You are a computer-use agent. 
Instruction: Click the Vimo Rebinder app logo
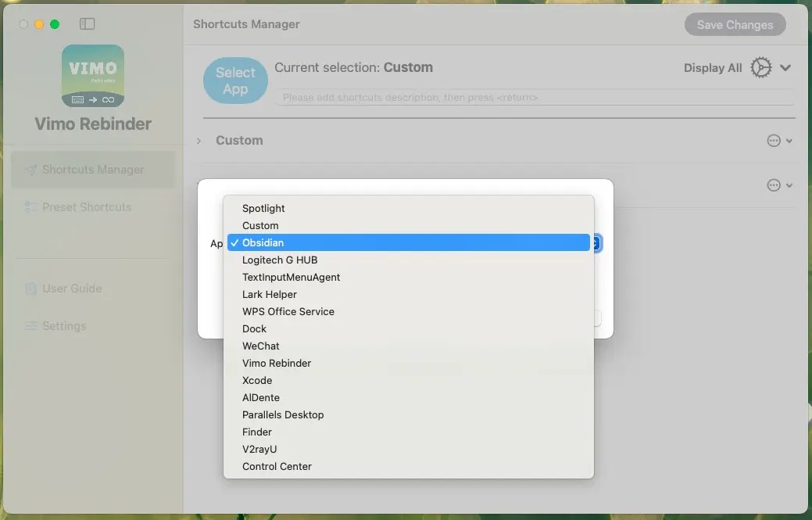(x=93, y=76)
